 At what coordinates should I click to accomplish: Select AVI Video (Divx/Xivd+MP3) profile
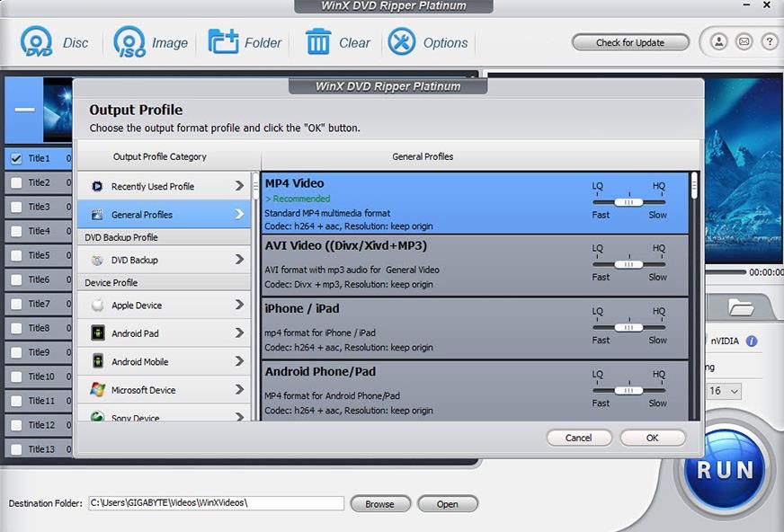[x=475, y=266]
